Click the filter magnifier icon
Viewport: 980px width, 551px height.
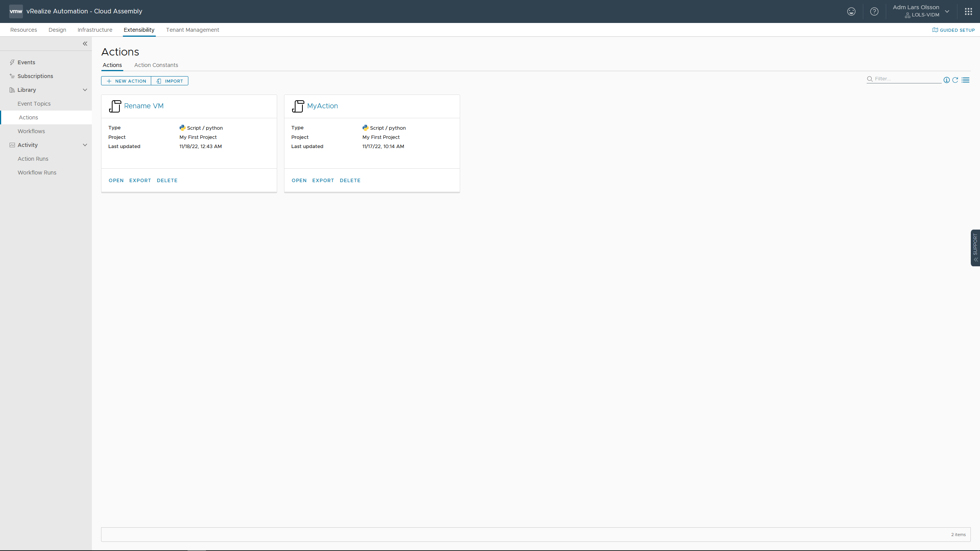870,79
